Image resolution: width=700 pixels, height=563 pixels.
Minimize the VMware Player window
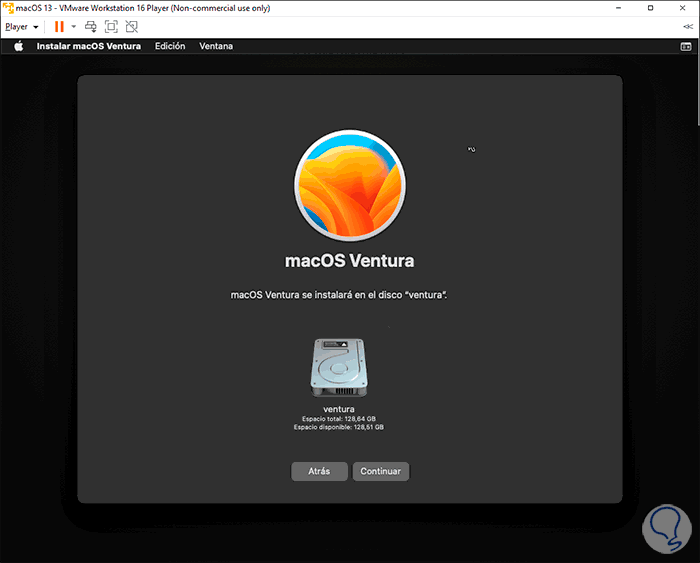pos(618,8)
